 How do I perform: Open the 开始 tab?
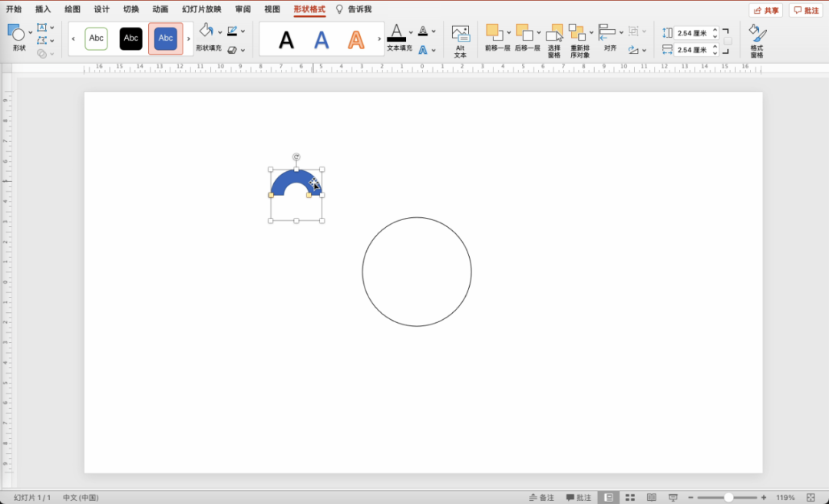pos(14,9)
